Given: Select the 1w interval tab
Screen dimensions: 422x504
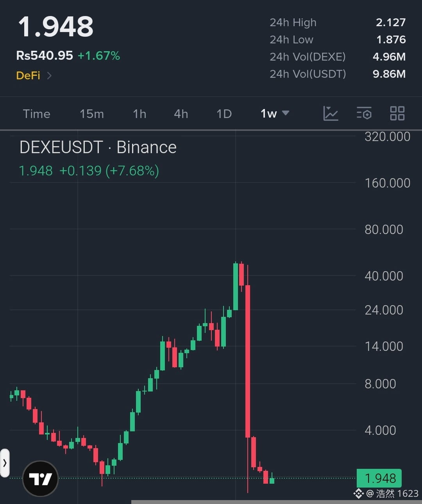Looking at the screenshot, I should [x=269, y=114].
